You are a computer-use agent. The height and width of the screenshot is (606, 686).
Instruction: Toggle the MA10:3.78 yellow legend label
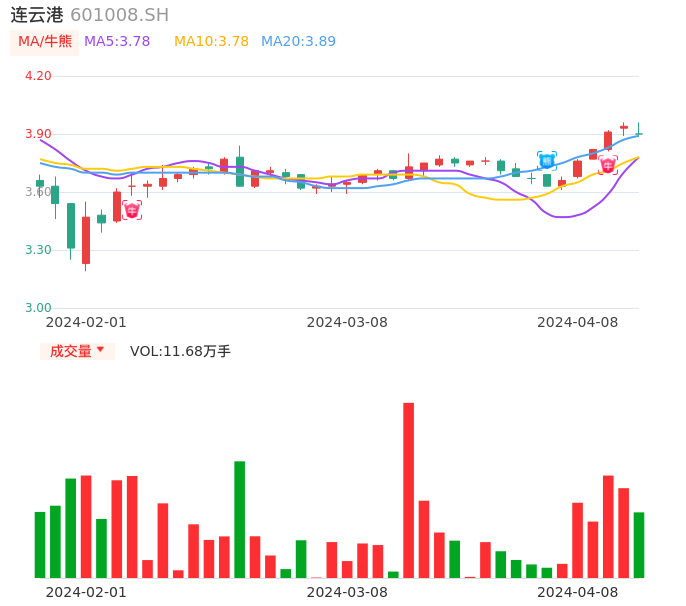tap(211, 42)
